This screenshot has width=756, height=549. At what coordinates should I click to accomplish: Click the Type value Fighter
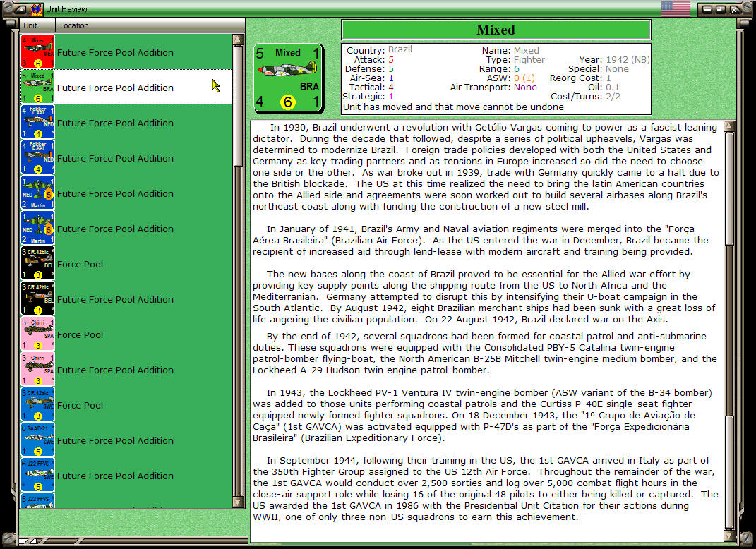pos(529,60)
